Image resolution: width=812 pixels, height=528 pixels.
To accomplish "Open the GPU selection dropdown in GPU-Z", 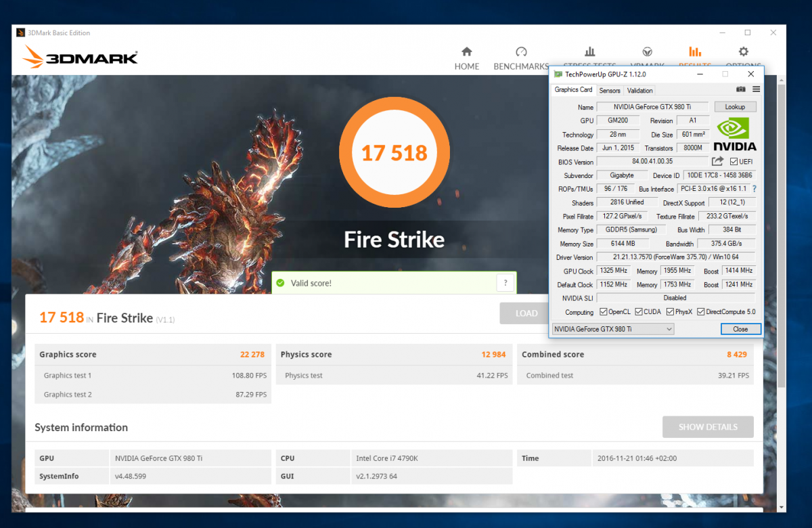I will 613,329.
